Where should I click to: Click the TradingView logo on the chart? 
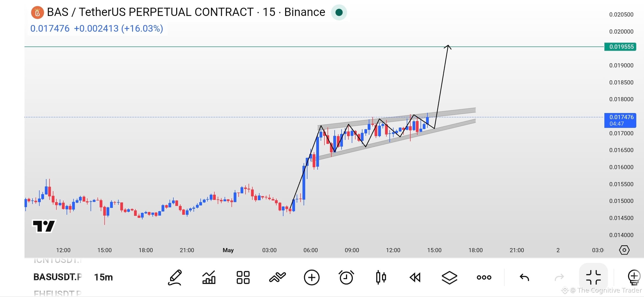click(x=44, y=226)
